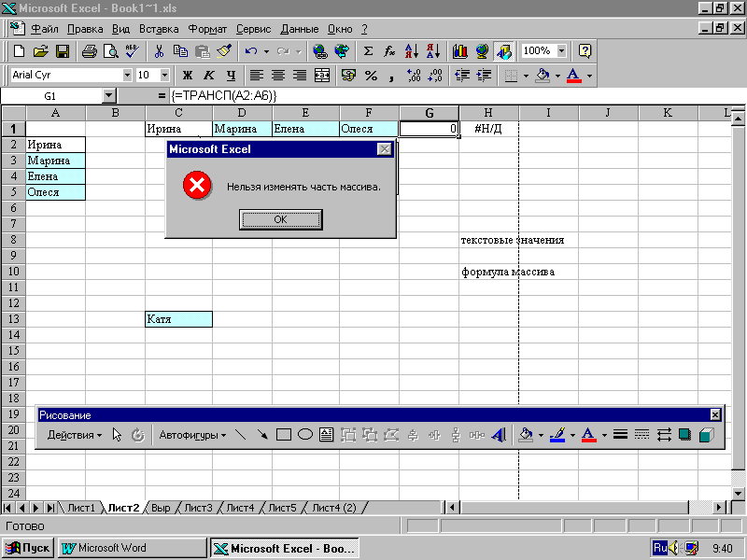This screenshot has height=560, width=747.
Task: Toggle bold Ж formatting
Action: 188,76
